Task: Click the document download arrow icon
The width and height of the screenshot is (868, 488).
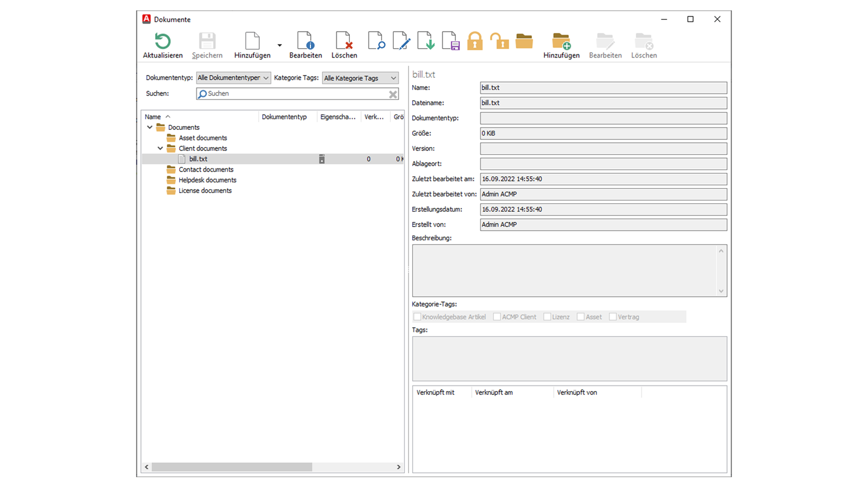Action: tap(426, 41)
